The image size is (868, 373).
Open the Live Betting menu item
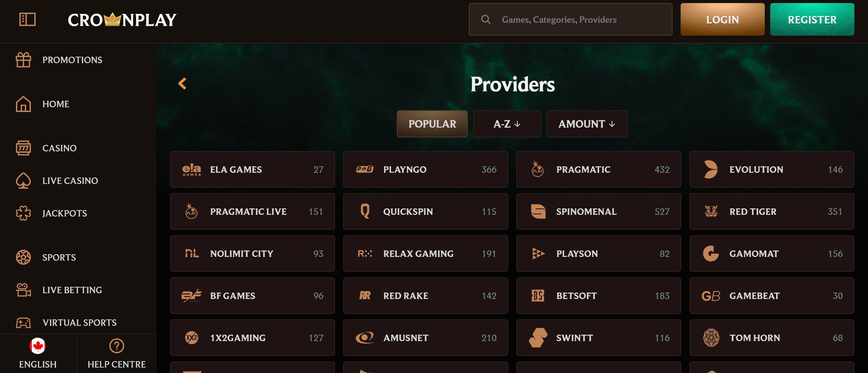pos(72,290)
